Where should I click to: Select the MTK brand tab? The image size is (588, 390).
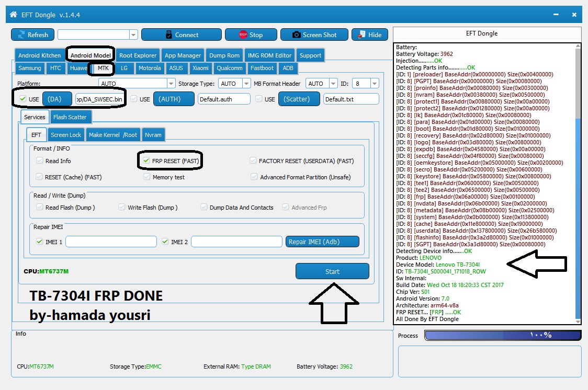coord(103,68)
